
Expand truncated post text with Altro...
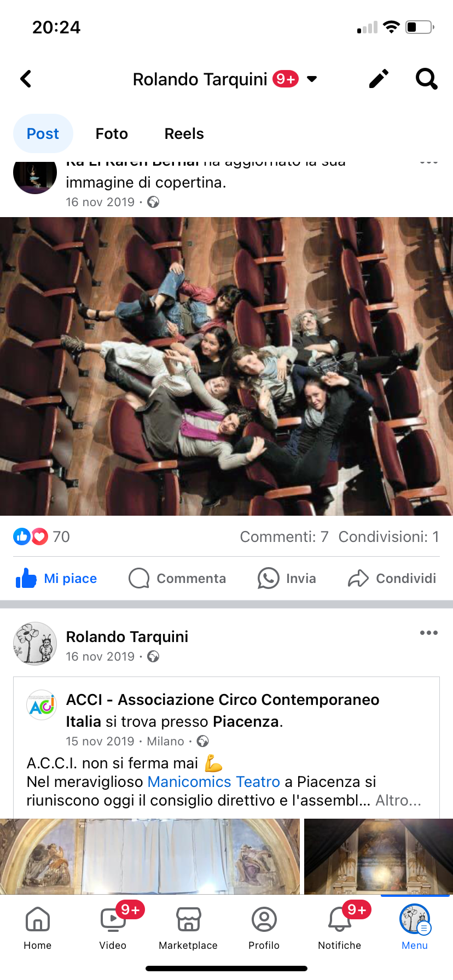coord(398,800)
